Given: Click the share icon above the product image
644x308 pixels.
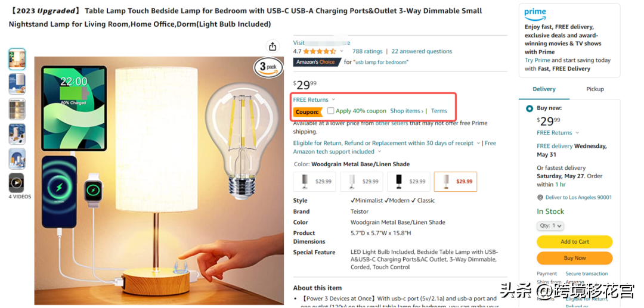Looking at the screenshot, I should pos(273,46).
